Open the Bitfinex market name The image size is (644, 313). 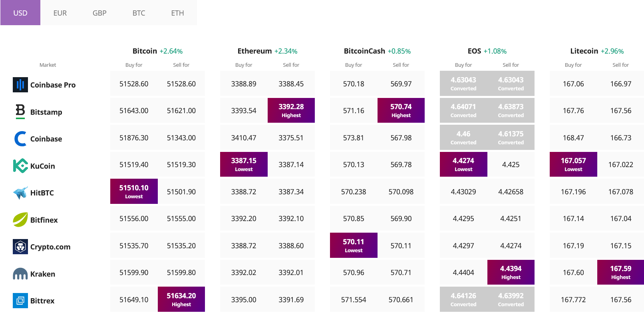(44, 220)
